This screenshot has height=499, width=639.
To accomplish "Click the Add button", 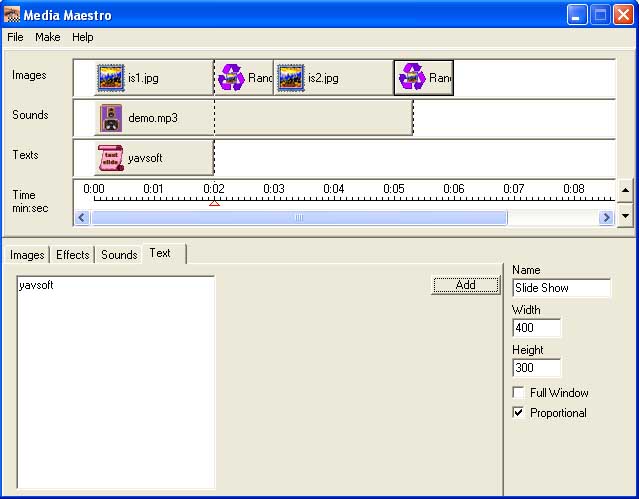I will pyautogui.click(x=466, y=285).
